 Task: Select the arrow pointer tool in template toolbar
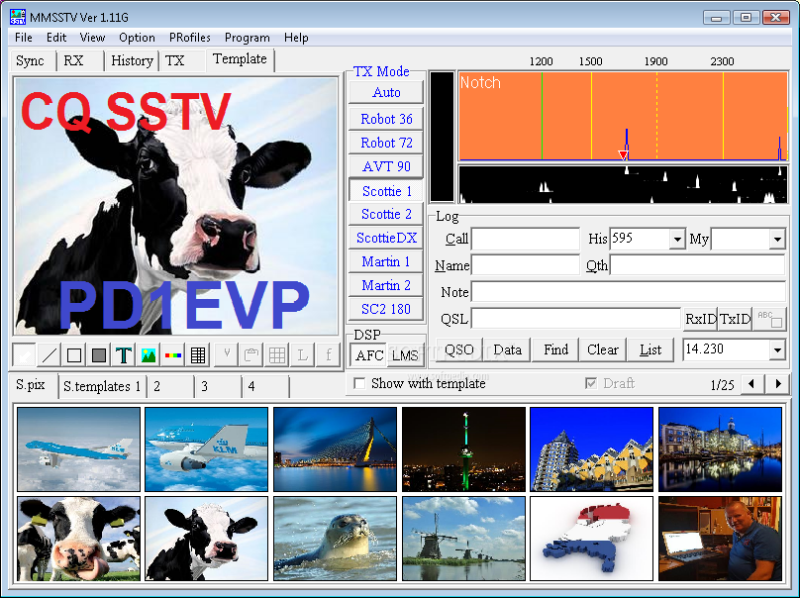[24, 355]
